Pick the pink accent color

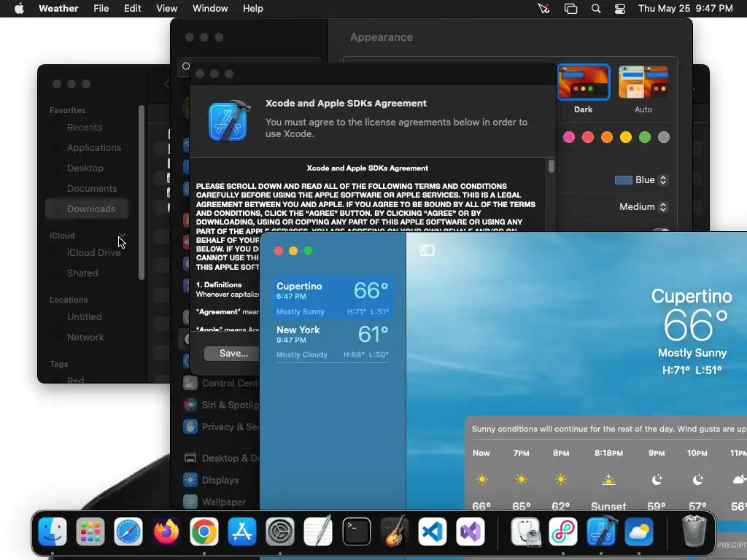pyautogui.click(x=569, y=137)
